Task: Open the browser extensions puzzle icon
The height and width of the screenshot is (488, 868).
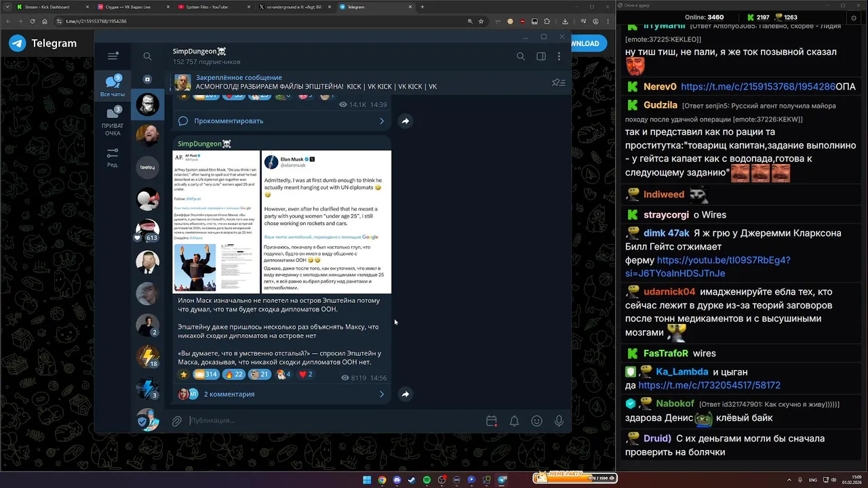Action: coord(547,21)
